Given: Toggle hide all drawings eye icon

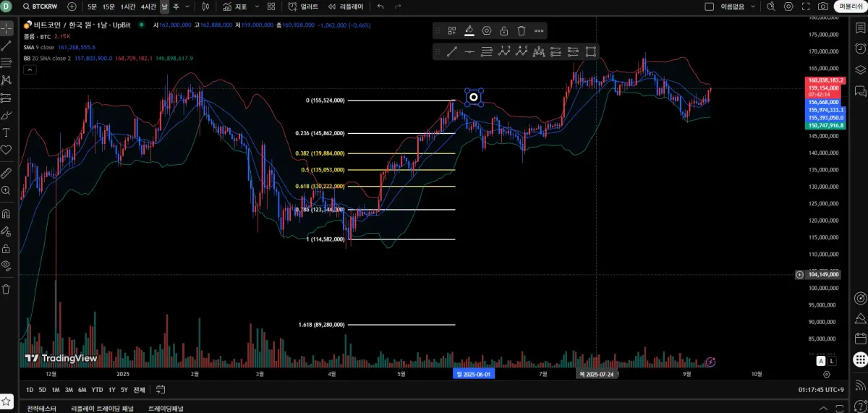Looking at the screenshot, I should point(7,266).
